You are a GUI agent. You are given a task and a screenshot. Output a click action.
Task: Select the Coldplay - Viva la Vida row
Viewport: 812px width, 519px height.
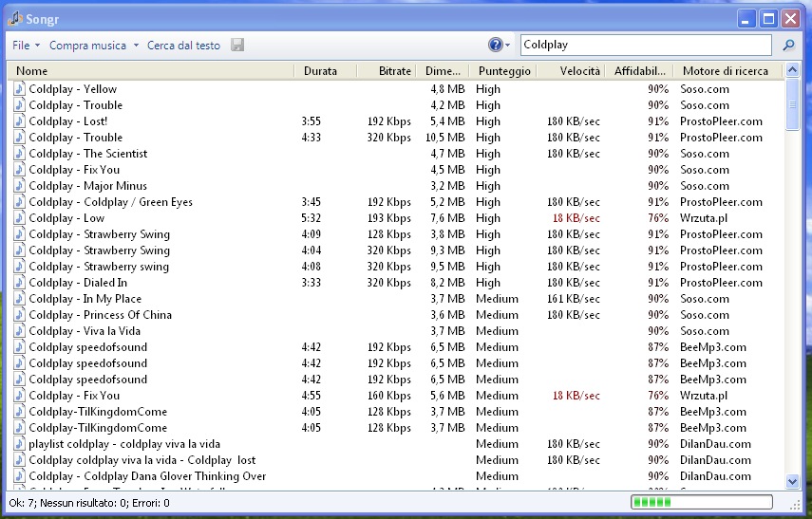[x=85, y=331]
